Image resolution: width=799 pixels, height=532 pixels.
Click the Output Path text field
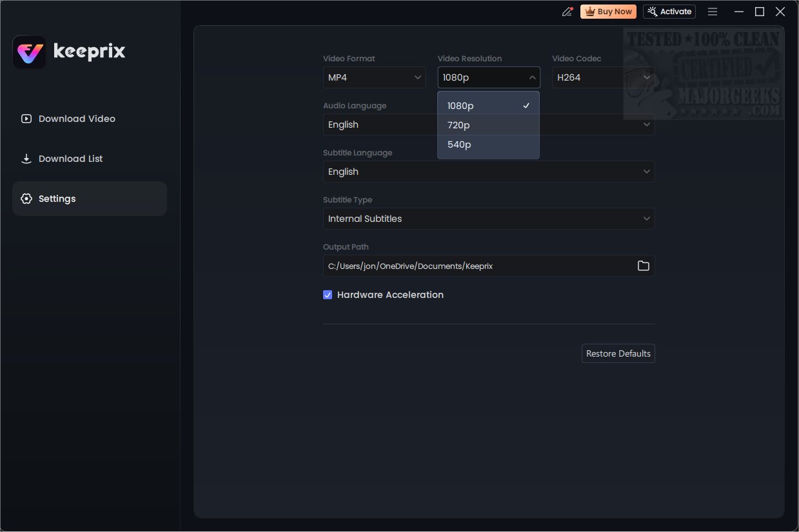pyautogui.click(x=477, y=266)
